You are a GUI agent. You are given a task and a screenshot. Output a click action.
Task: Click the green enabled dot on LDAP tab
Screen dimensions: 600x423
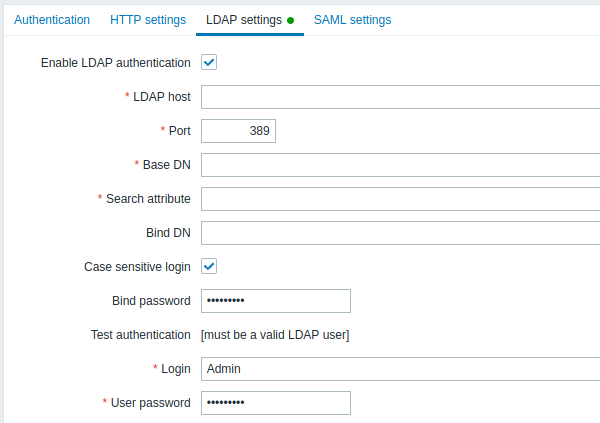pos(290,20)
